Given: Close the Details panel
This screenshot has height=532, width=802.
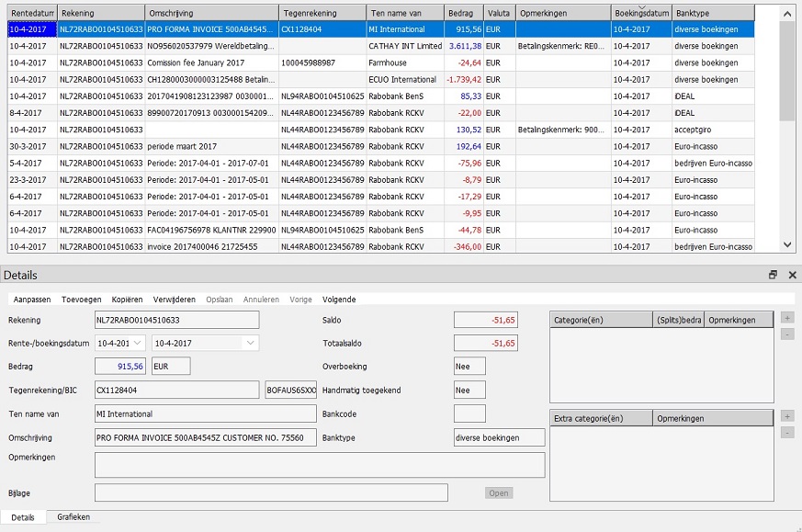Looking at the screenshot, I should point(792,275).
